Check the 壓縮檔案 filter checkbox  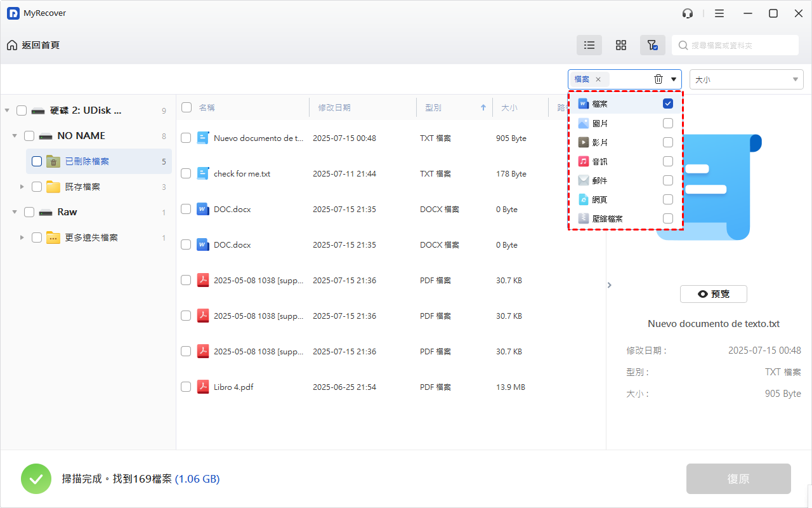[x=668, y=218]
